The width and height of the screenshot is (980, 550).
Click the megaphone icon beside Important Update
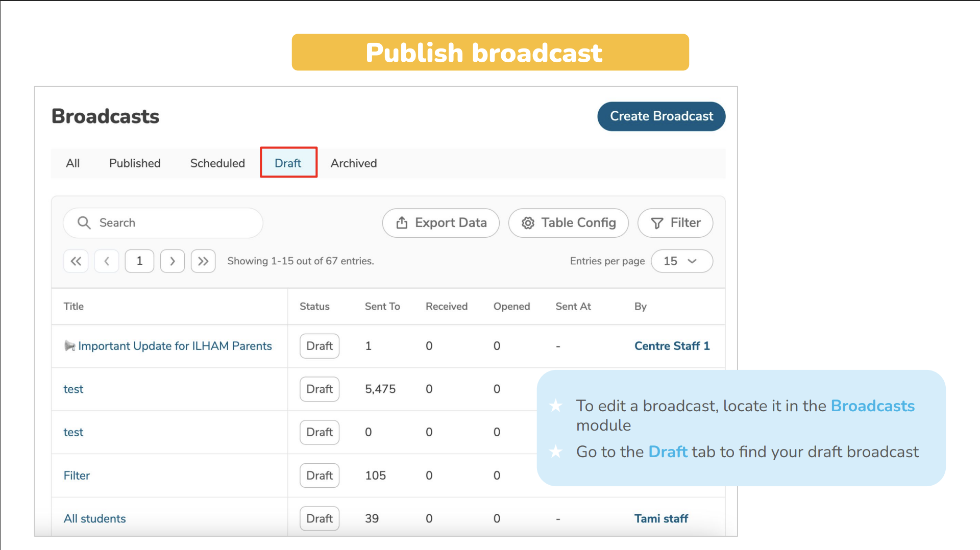[69, 346]
